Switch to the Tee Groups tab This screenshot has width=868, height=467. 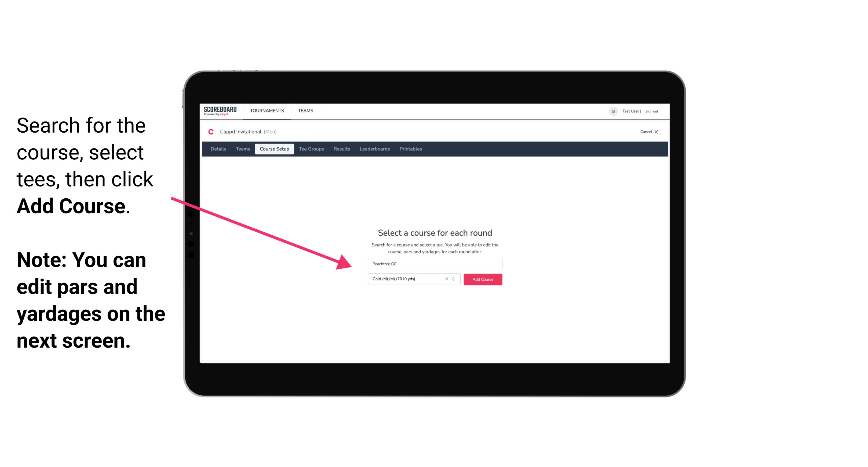tap(311, 149)
